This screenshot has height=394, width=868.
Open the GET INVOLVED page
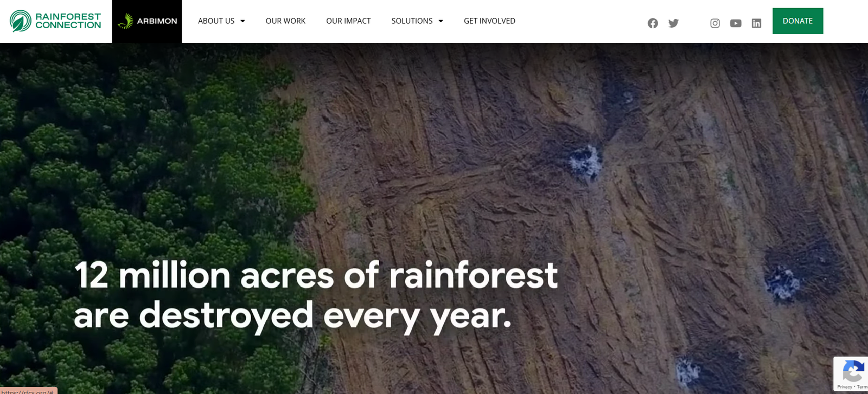(489, 21)
